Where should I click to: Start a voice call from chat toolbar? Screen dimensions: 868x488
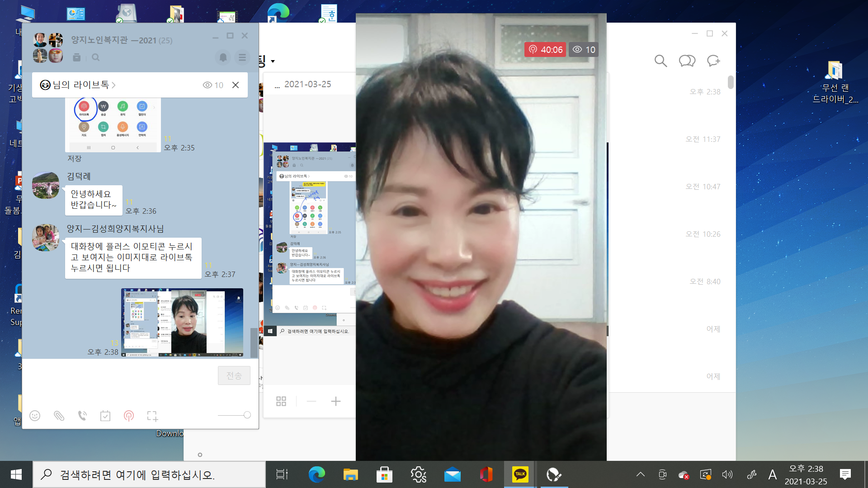pos(82,416)
